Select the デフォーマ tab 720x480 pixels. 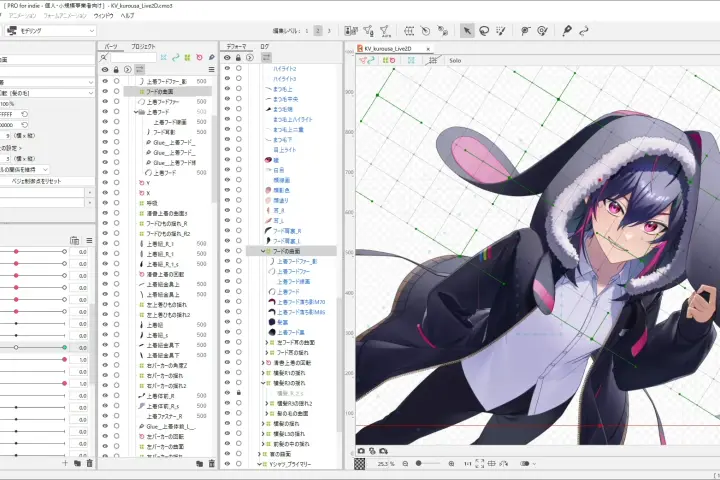tap(236, 46)
